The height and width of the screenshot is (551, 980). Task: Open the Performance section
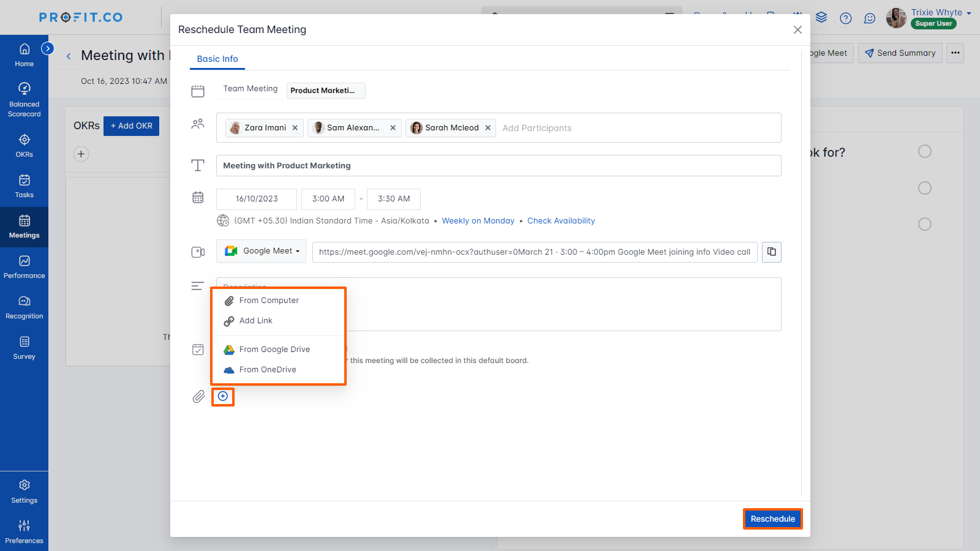(24, 267)
